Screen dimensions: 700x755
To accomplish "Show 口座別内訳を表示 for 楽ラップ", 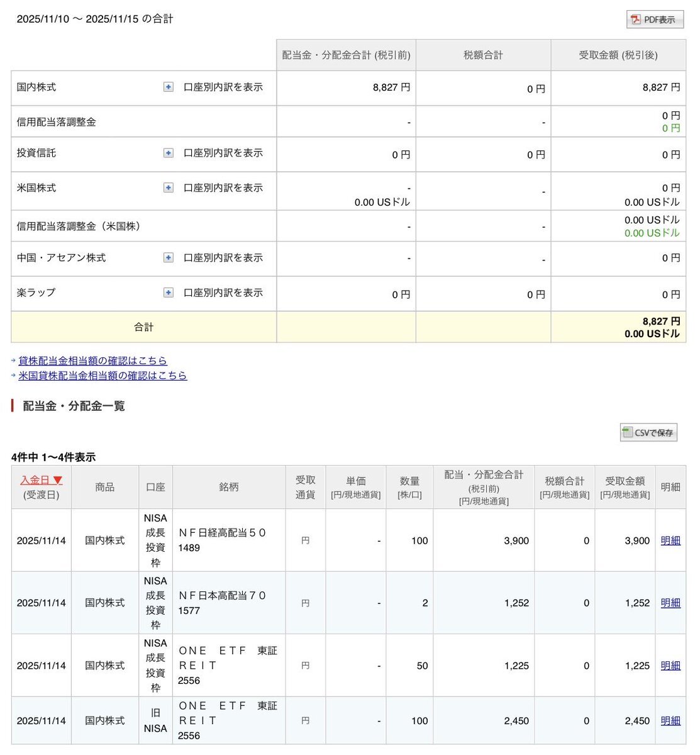I will (x=223, y=293).
